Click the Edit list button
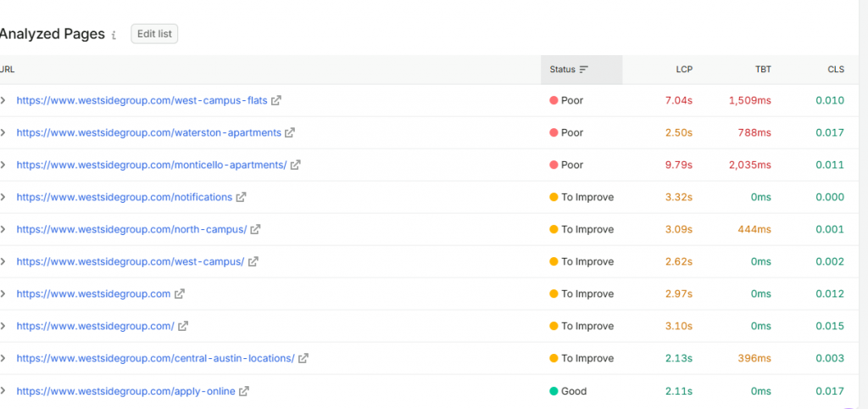This screenshot has width=868, height=409. [154, 34]
